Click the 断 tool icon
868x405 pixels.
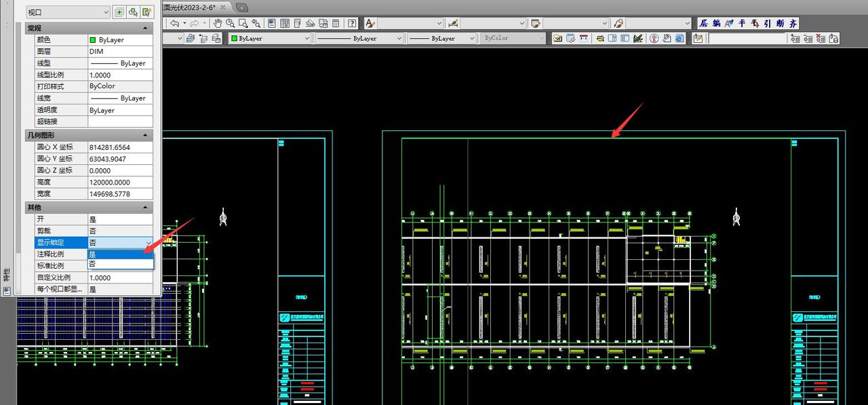(x=780, y=23)
